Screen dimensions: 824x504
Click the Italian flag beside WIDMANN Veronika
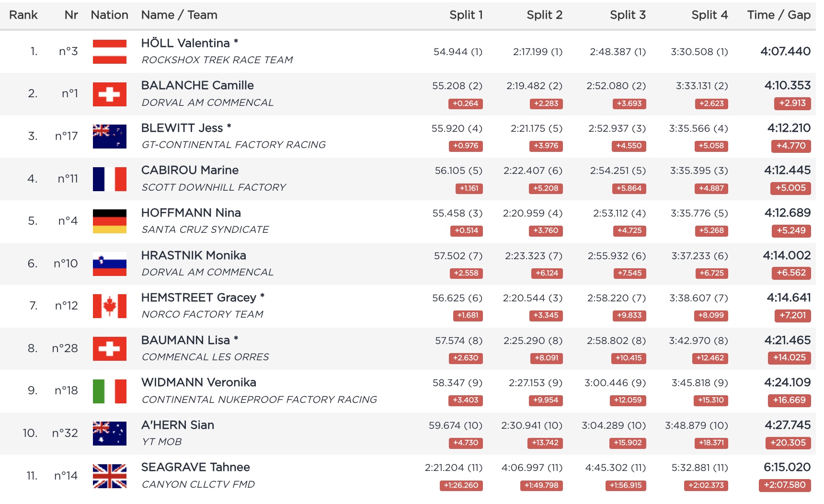click(x=109, y=391)
